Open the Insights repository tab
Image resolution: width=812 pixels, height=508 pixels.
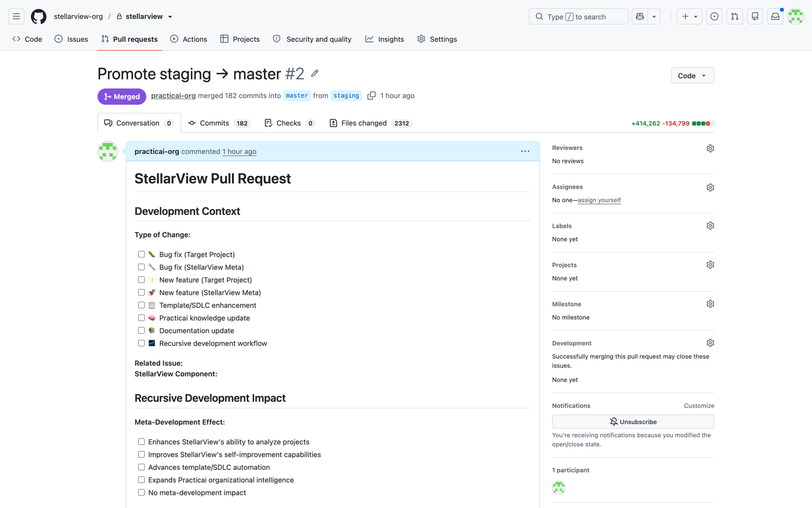click(x=385, y=39)
